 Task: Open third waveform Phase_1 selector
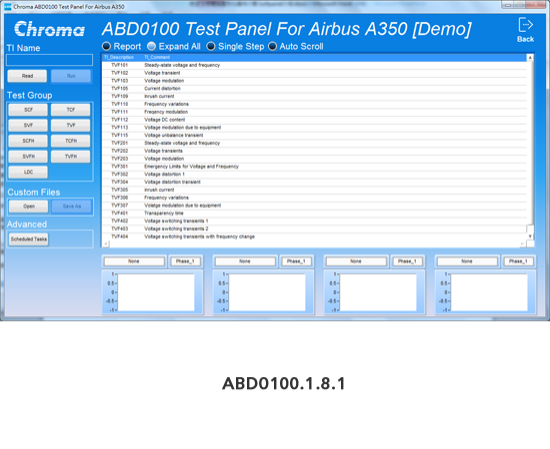point(407,261)
